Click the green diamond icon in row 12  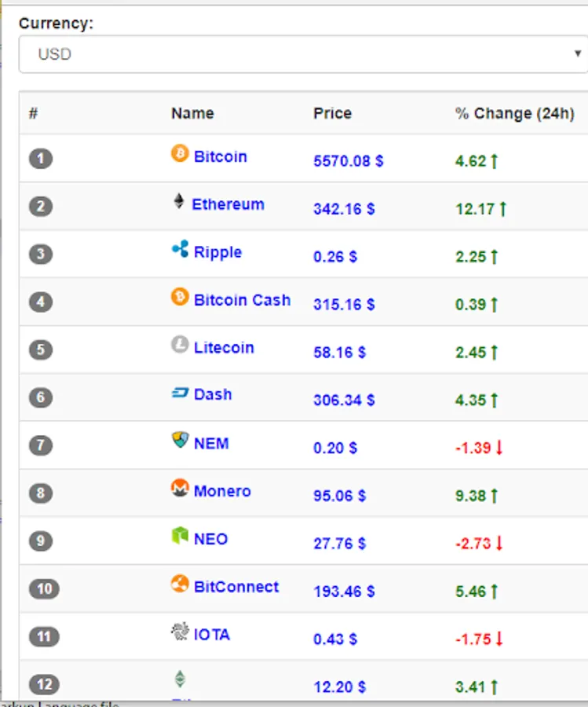(x=180, y=679)
